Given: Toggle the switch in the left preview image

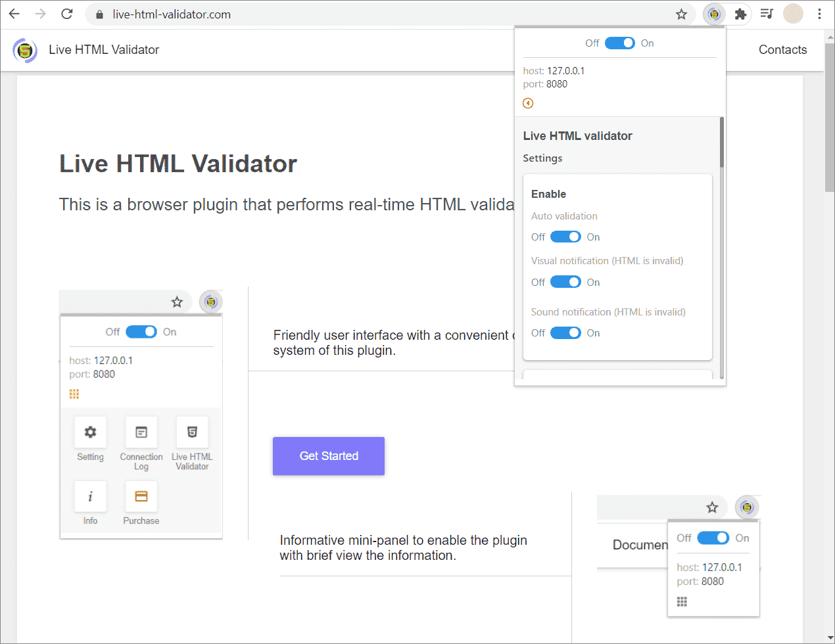Looking at the screenshot, I should 141,332.
